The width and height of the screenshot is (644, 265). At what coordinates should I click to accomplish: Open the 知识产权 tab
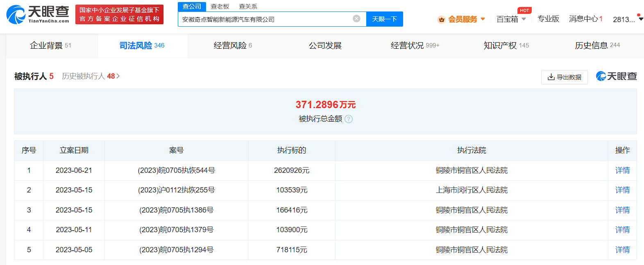coord(506,45)
